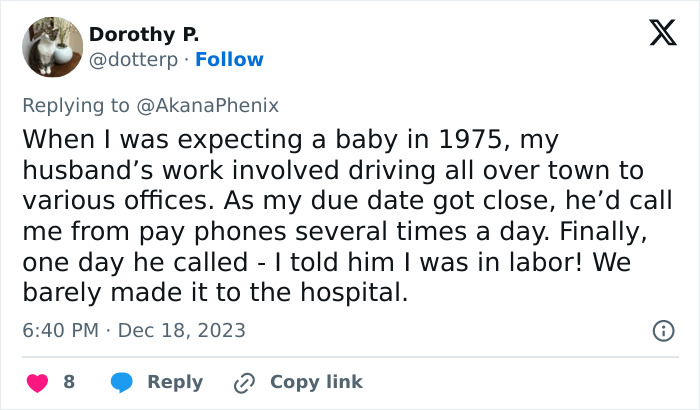Click the chain link icon
700x410 pixels.
tap(244, 382)
